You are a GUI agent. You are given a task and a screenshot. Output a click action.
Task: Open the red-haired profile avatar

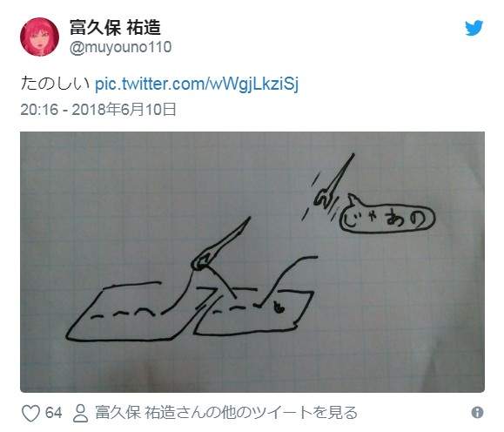coord(39,37)
